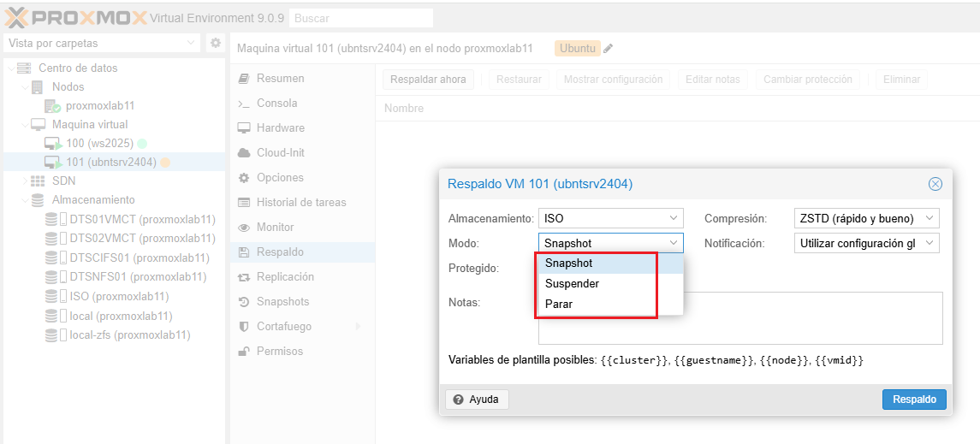The image size is (980, 444).
Task: Click the DTSCIFS01 storage icon
Action: pos(56,258)
